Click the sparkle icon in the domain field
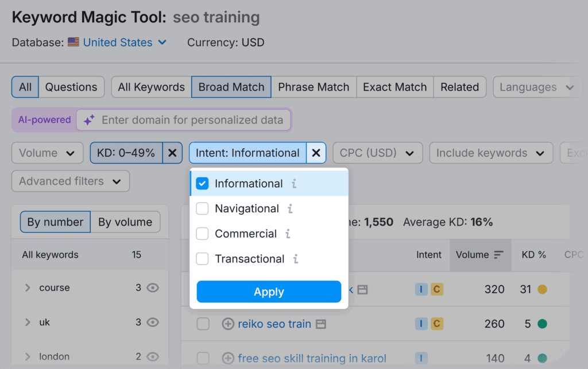This screenshot has width=588, height=369. (x=89, y=120)
